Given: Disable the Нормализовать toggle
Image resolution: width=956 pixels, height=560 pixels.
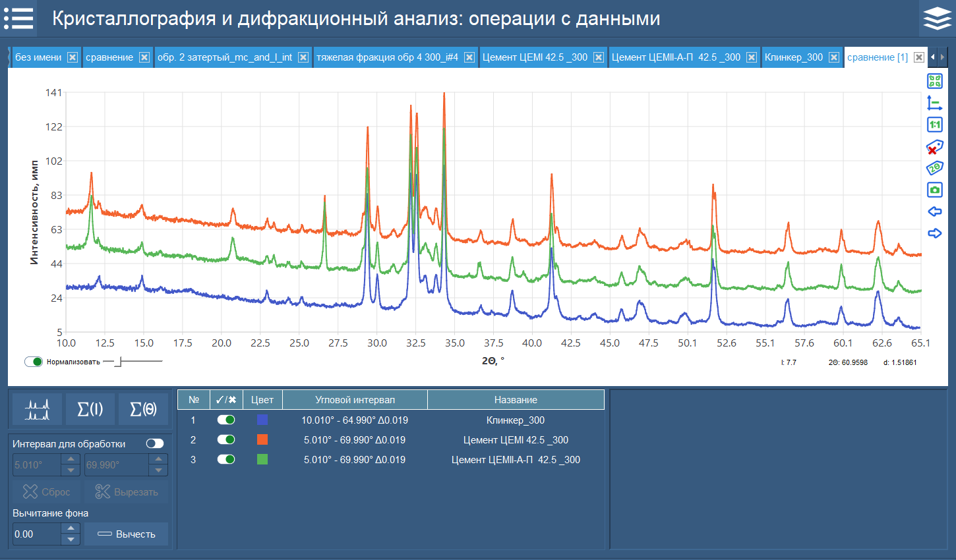Looking at the screenshot, I should click(x=34, y=361).
